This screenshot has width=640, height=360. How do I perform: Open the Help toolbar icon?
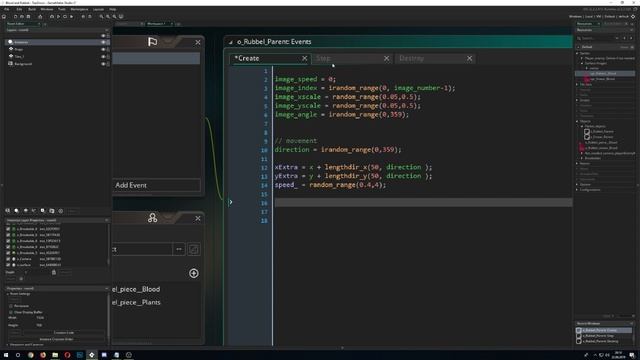tap(90, 17)
